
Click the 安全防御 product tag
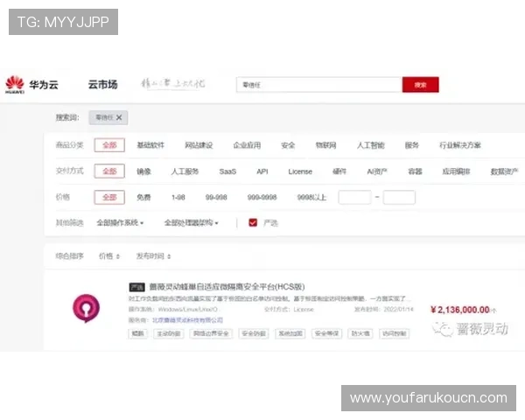254,333
